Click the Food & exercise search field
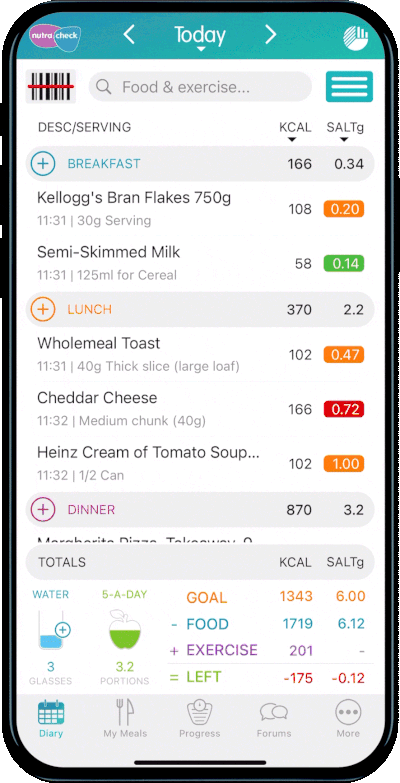 [x=200, y=87]
